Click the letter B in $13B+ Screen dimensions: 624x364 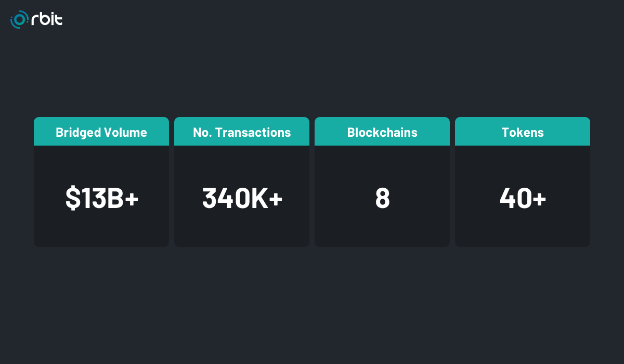point(114,198)
